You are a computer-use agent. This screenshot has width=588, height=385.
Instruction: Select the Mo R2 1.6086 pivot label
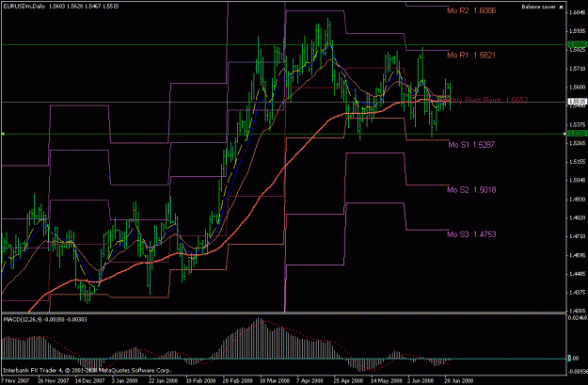click(x=471, y=10)
